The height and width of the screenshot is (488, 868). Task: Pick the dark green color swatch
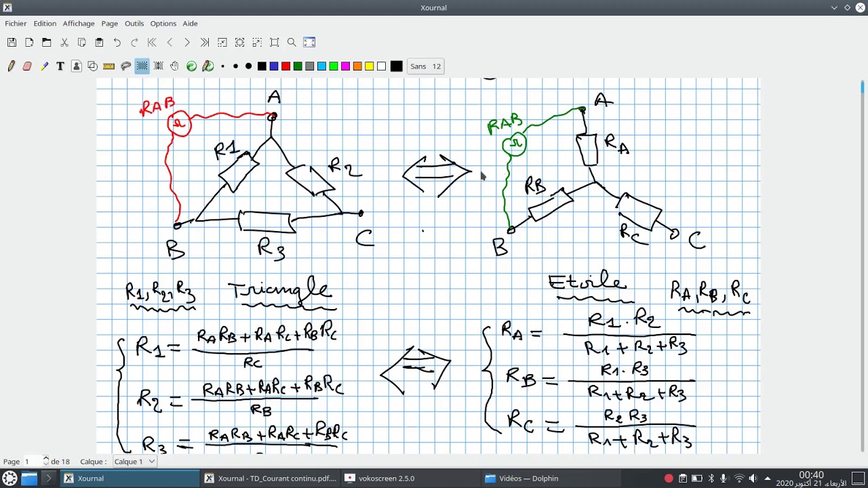point(298,66)
